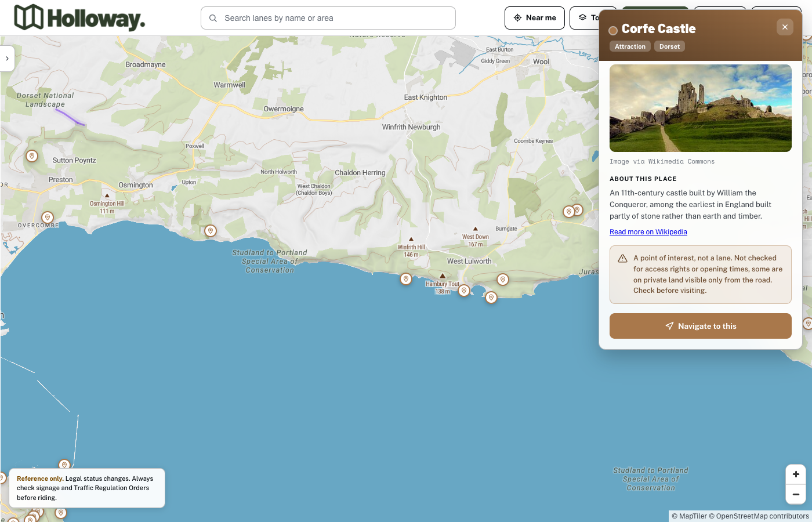Click the Corfe Castle panel title

[659, 29]
